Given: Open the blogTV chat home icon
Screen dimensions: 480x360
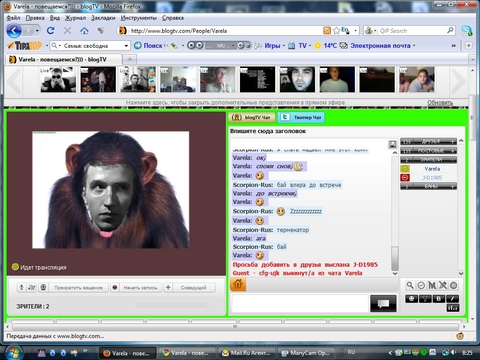Looking at the screenshot, I should tap(238, 284).
